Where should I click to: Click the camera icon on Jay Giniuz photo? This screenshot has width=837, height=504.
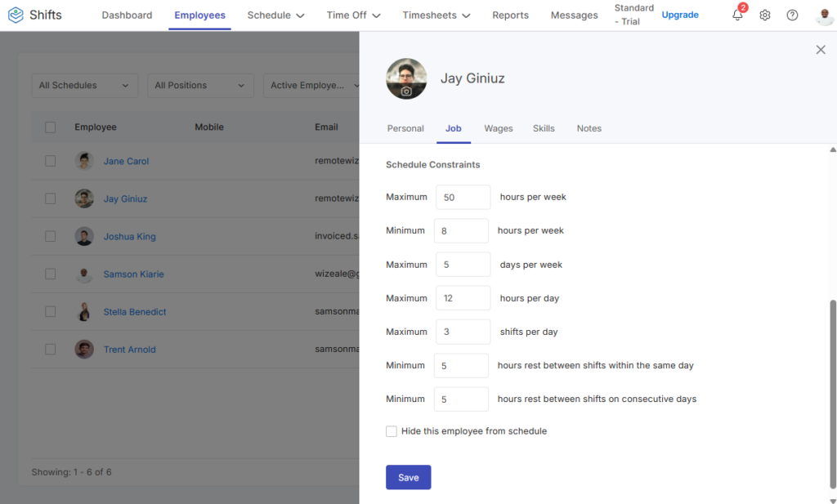(x=406, y=91)
